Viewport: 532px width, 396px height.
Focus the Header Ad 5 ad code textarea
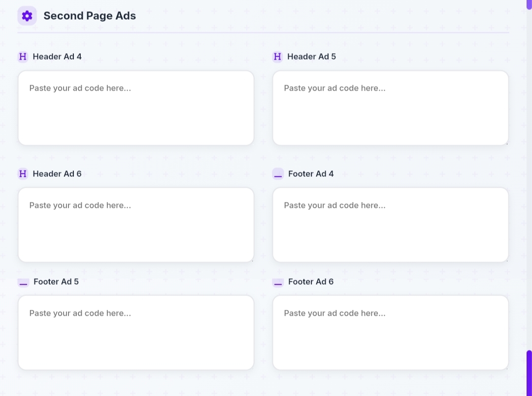pos(390,108)
